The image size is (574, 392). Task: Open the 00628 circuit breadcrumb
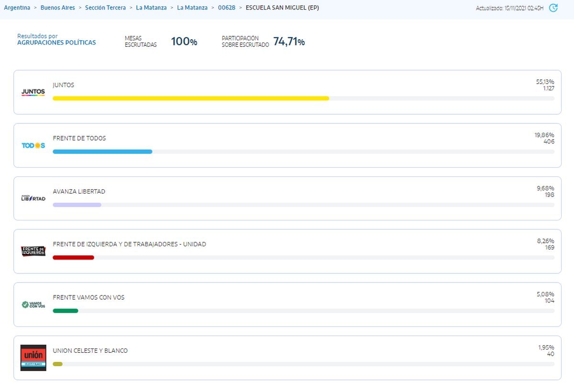(x=227, y=8)
